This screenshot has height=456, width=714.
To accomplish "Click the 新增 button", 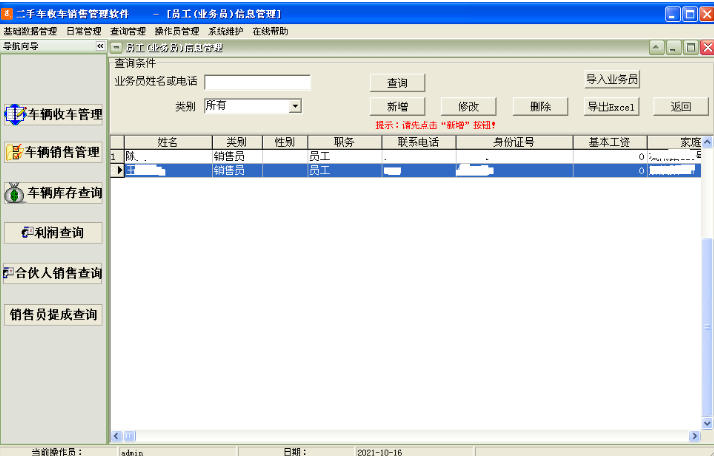I will click(x=398, y=107).
